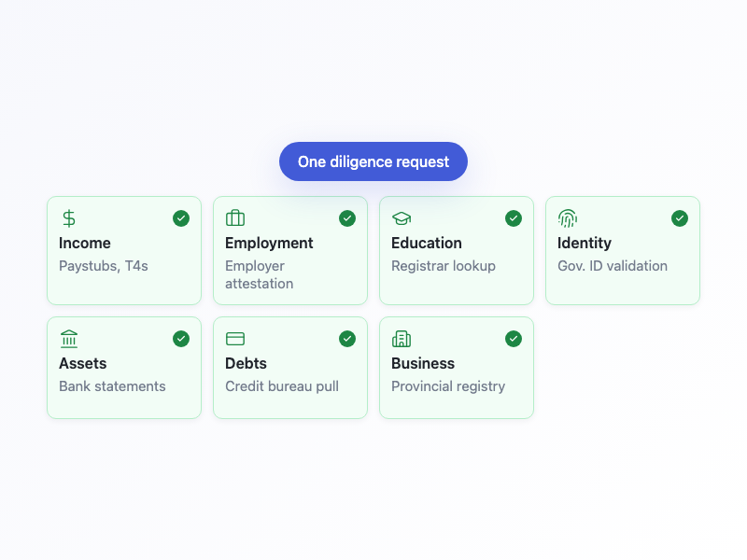
Task: Toggle the Debts card checkmark
Action: pyautogui.click(x=347, y=339)
